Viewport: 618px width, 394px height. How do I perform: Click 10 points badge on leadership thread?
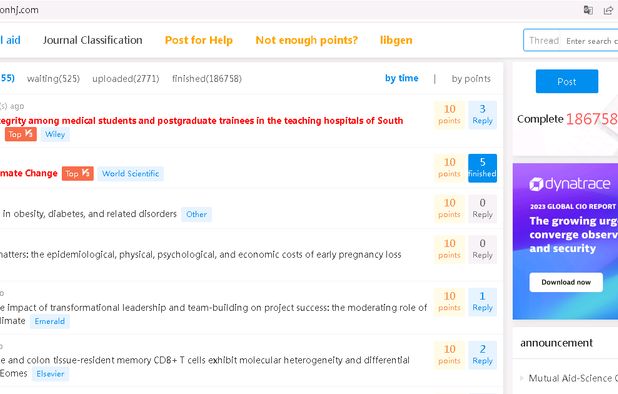[449, 302]
